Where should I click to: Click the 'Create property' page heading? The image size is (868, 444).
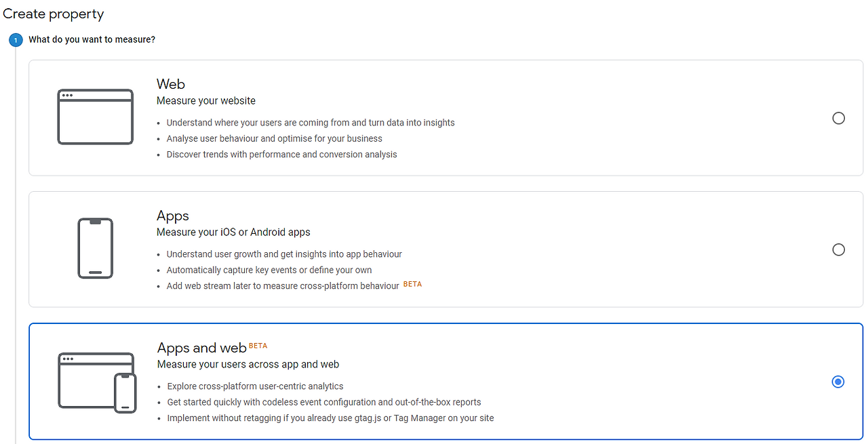pyautogui.click(x=54, y=14)
